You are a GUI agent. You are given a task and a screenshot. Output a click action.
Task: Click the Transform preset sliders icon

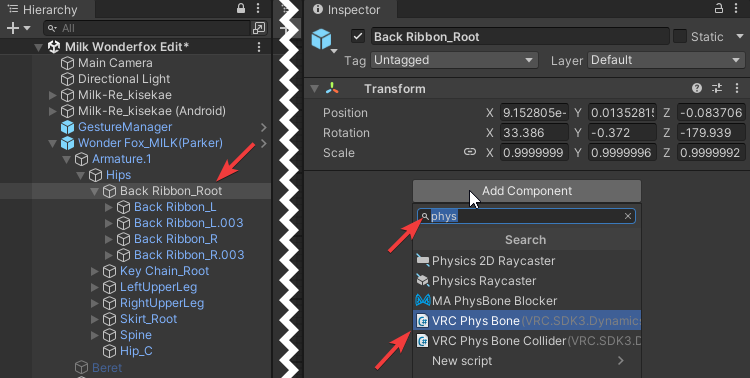point(717,88)
